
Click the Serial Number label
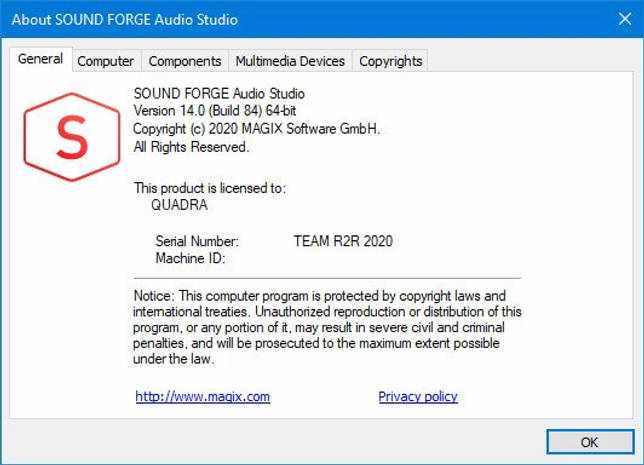click(197, 241)
